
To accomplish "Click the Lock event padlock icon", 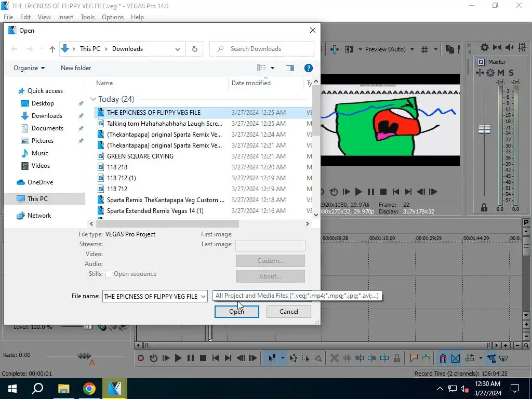I will (x=396, y=358).
